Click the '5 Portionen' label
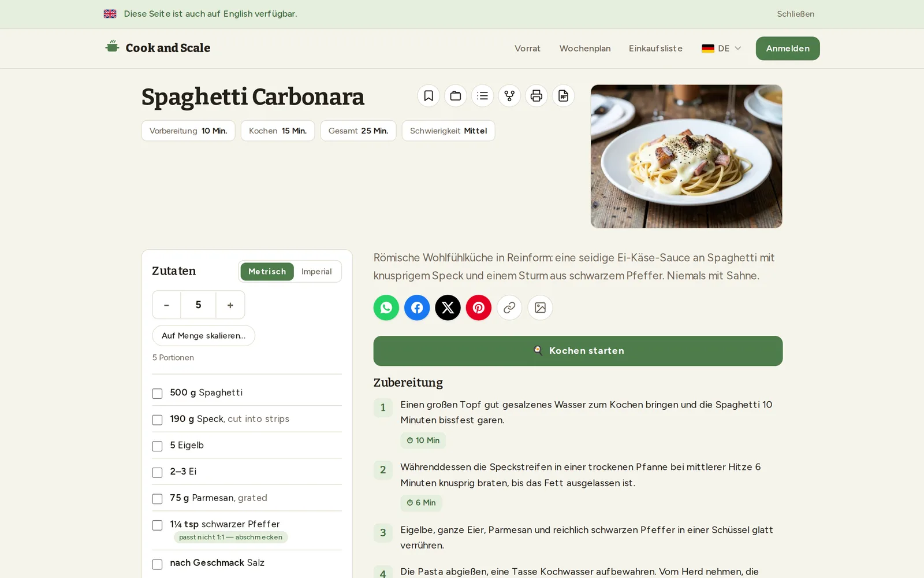This screenshot has width=924, height=578. pyautogui.click(x=173, y=358)
